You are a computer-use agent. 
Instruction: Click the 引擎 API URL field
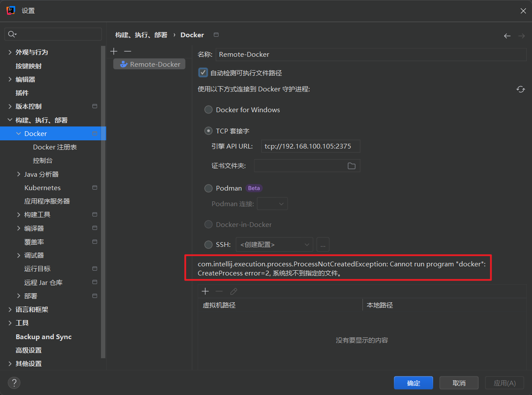pos(311,146)
